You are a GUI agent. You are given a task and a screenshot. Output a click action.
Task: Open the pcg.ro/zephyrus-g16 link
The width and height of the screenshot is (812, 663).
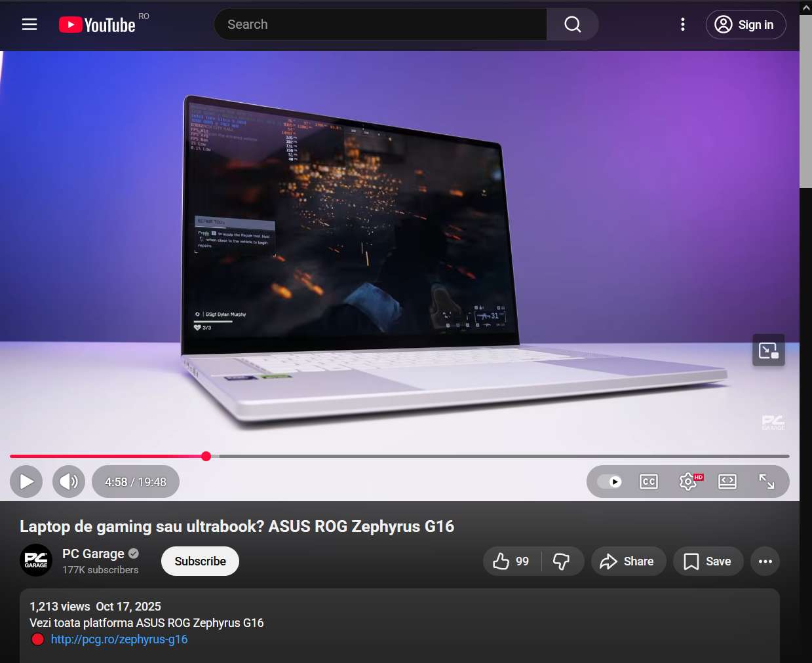(119, 639)
